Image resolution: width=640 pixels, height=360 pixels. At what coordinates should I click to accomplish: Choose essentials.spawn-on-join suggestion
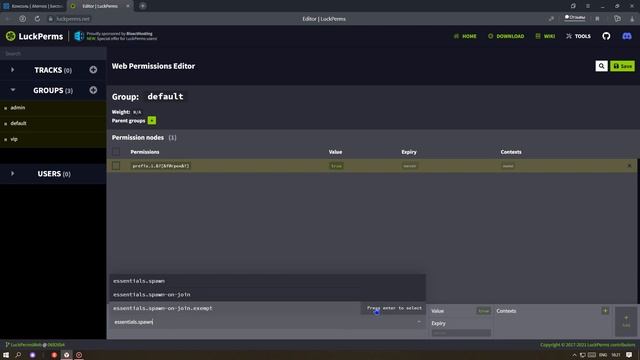click(267, 294)
